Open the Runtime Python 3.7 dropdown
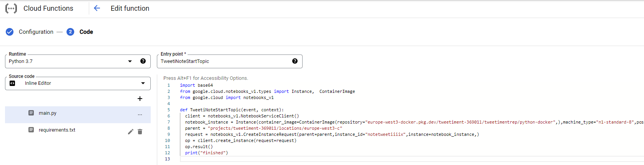The height and width of the screenshot is (165, 644). click(x=130, y=61)
